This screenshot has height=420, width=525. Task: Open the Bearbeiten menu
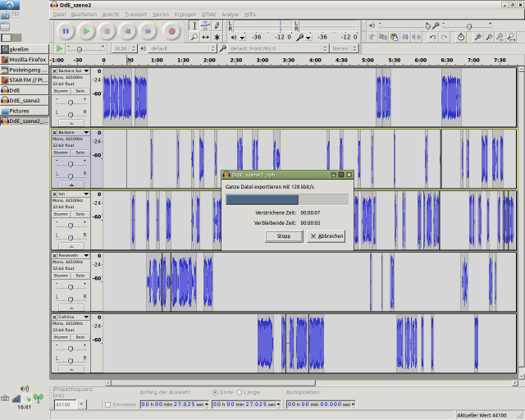tap(84, 15)
